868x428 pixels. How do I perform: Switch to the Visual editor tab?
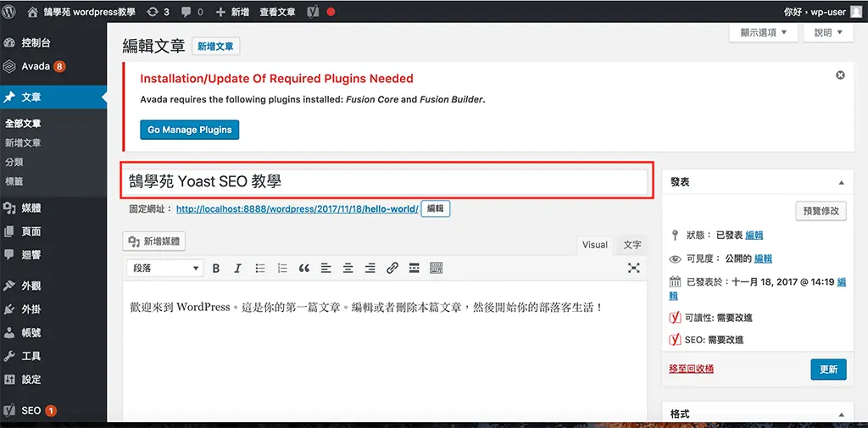point(594,245)
